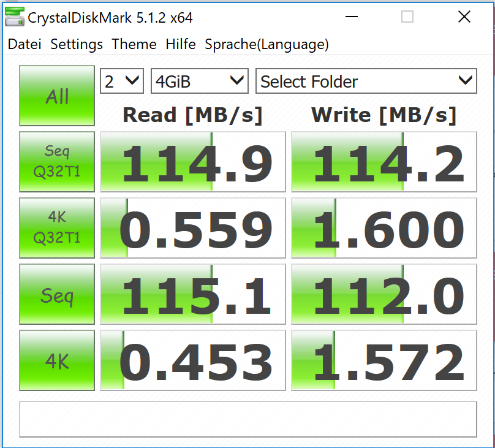Run all benchmarks with the All button

57,96
